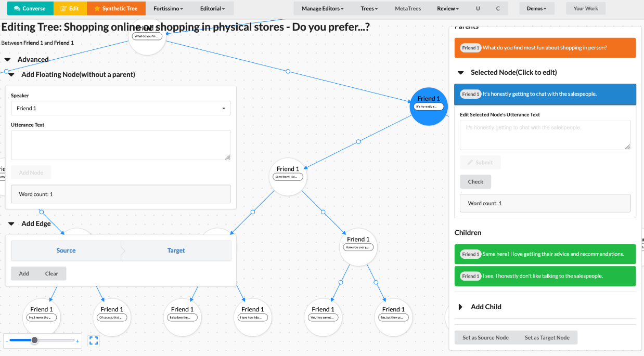Click the Check button
Viewport: 644px width, 356px height.
[475, 182]
